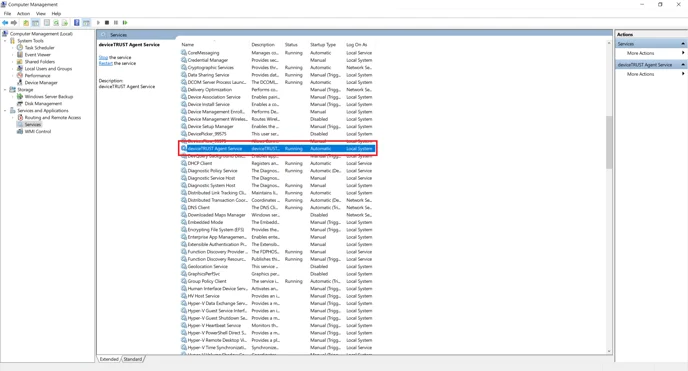
Task: Expand the Shared Folders node
Action: coord(13,61)
